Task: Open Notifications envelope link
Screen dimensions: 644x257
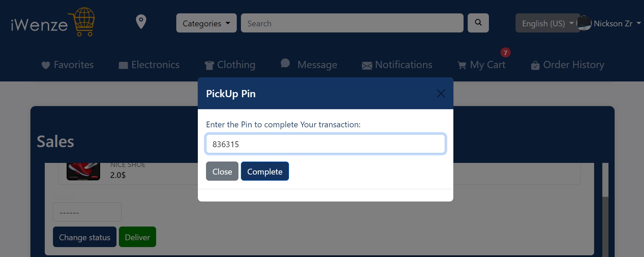Action: point(397,65)
